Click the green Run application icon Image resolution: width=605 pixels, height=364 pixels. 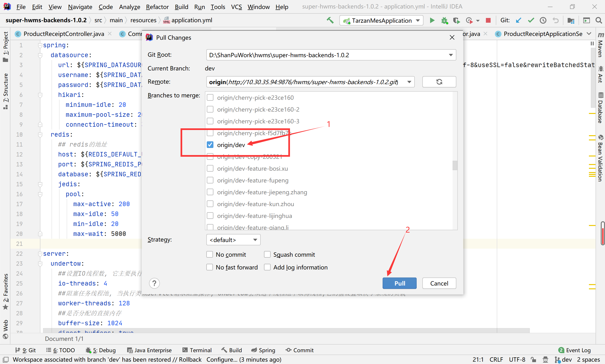(x=432, y=20)
